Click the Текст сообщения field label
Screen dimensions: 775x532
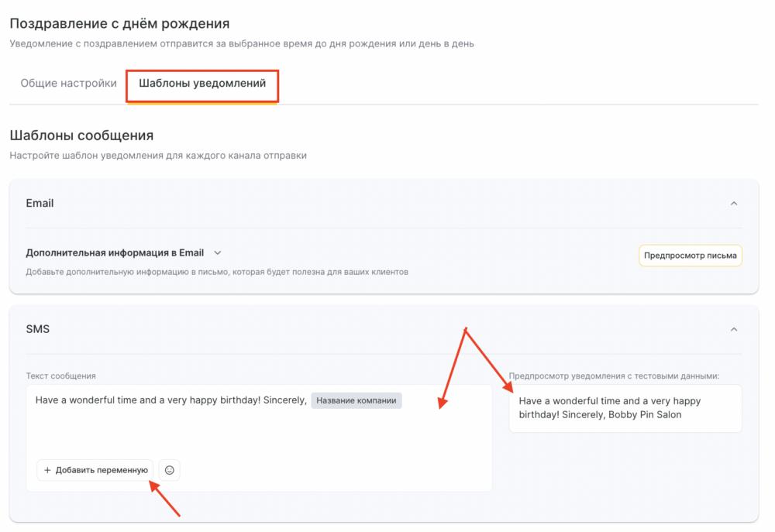60,376
